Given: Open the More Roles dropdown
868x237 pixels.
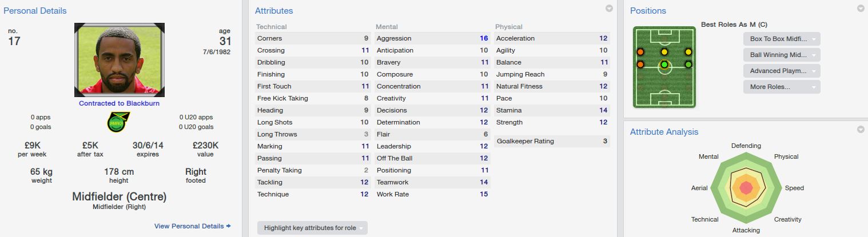Looking at the screenshot, I should (x=782, y=87).
